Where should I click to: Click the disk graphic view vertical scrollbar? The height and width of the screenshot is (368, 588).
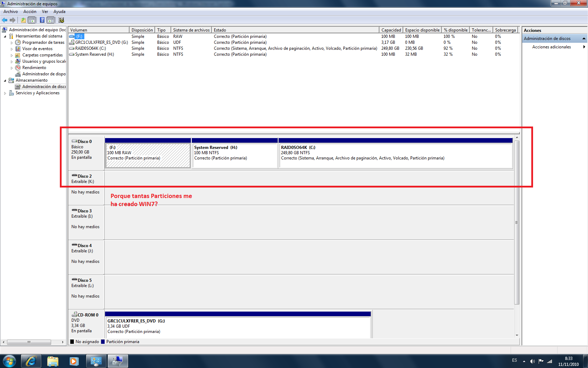coord(517,223)
